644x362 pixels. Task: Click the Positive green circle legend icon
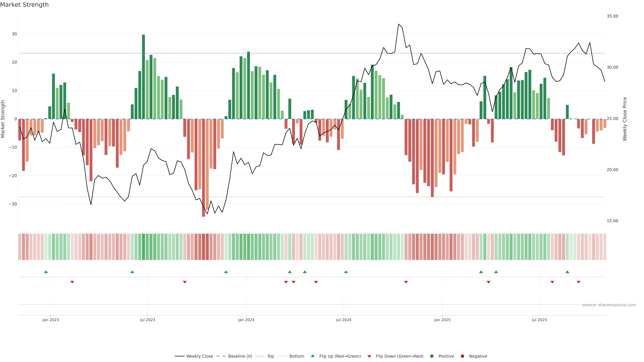point(432,356)
